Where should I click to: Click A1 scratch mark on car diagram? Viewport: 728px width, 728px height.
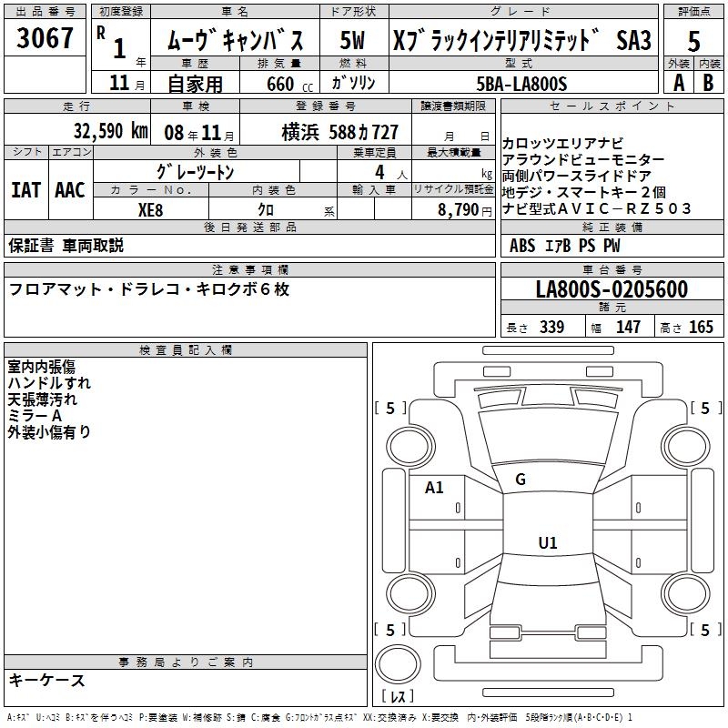pyautogui.click(x=434, y=488)
